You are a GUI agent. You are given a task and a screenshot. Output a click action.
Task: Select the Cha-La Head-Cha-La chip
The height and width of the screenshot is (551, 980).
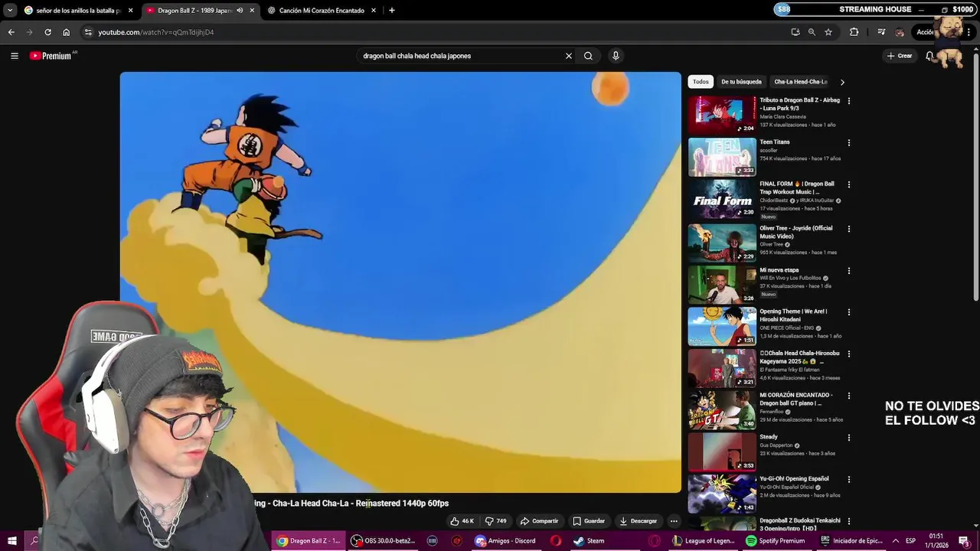(x=800, y=82)
